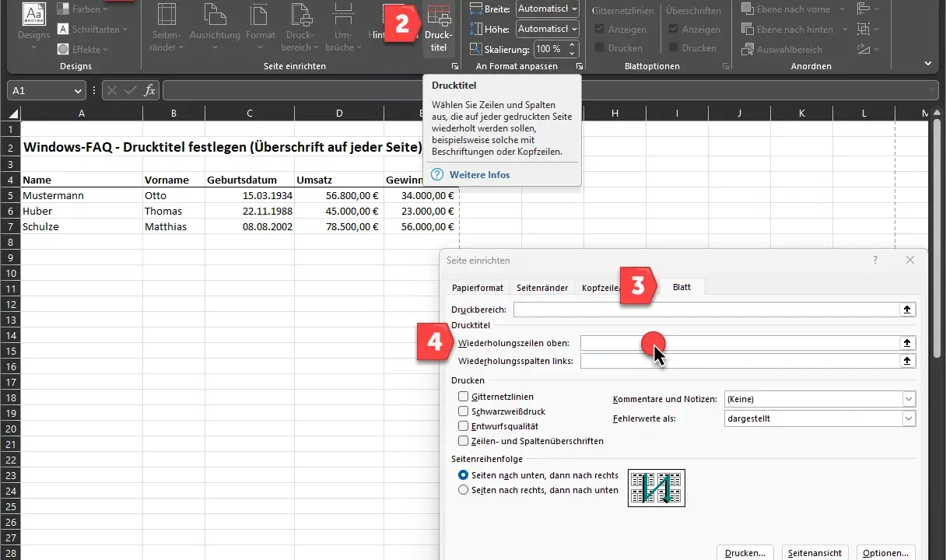Click the Drucken... button

(x=745, y=553)
